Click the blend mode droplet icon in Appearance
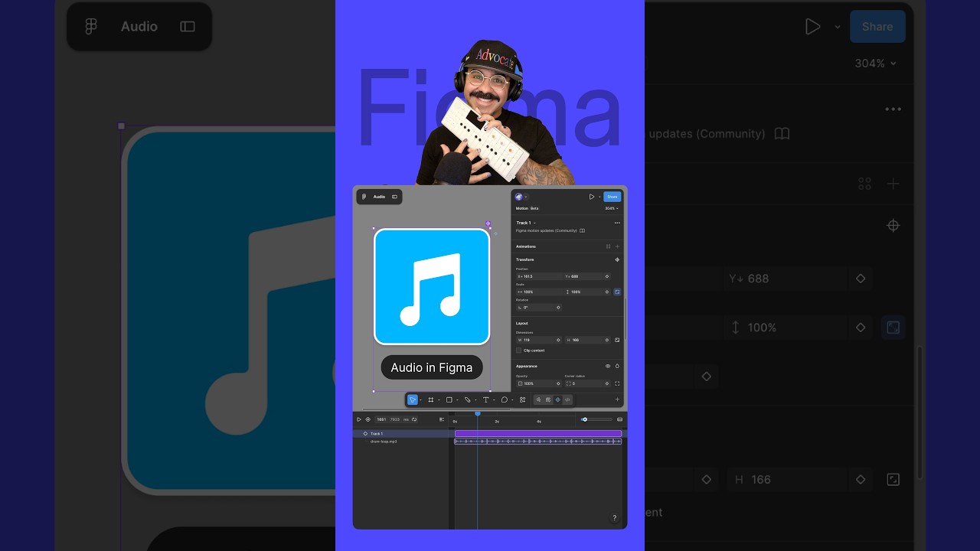The height and width of the screenshot is (551, 980). click(x=617, y=366)
